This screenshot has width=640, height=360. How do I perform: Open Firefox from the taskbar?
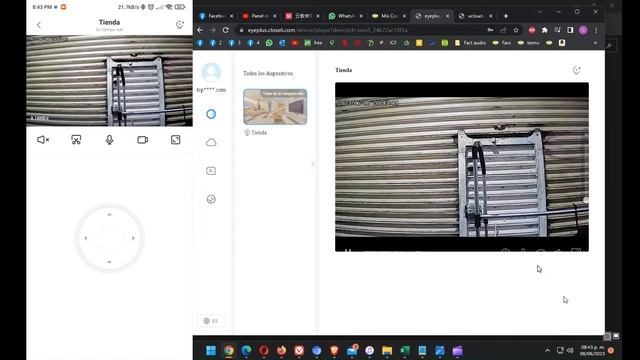pos(282,351)
